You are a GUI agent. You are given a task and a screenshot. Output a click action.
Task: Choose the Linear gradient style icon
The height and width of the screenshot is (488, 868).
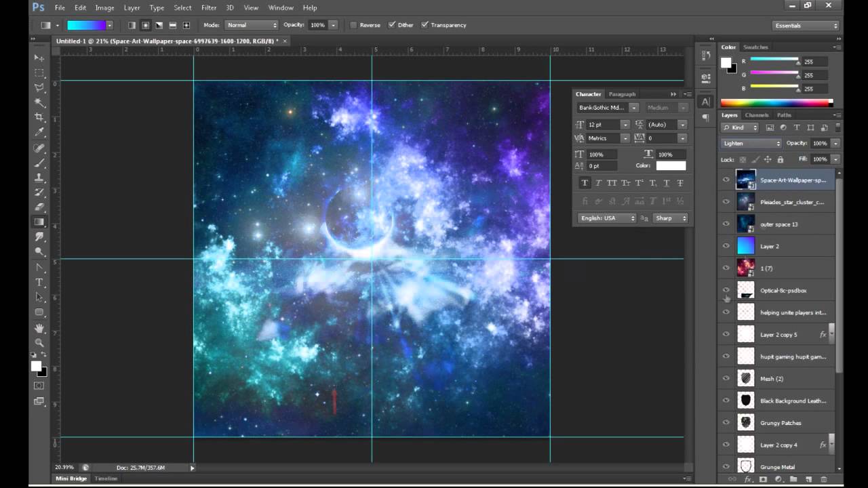[x=132, y=25]
